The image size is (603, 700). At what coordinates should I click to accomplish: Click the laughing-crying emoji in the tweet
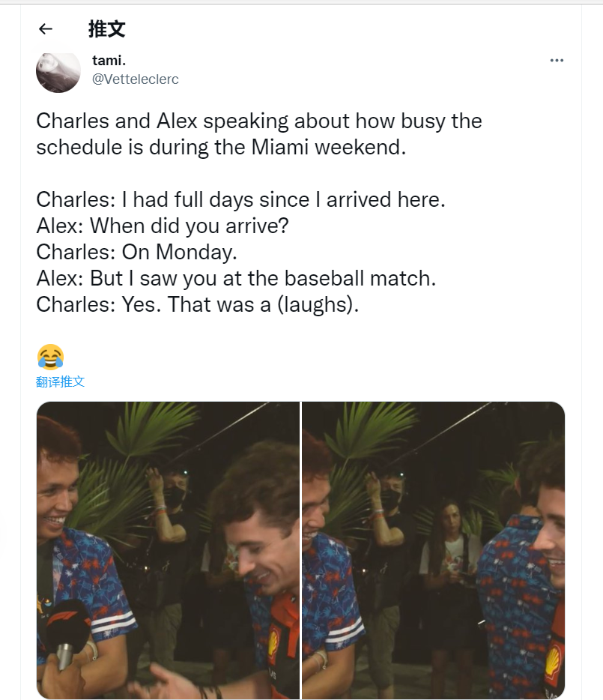pyautogui.click(x=50, y=357)
